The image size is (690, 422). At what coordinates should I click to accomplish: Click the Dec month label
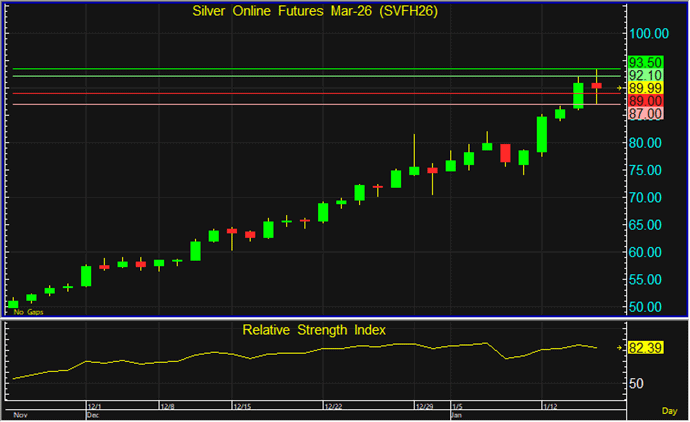click(x=92, y=414)
